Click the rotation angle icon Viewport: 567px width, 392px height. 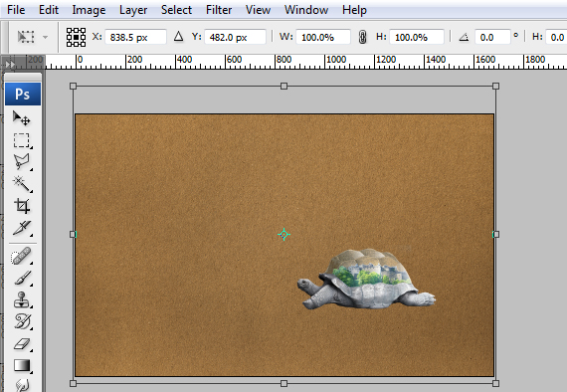tap(464, 37)
